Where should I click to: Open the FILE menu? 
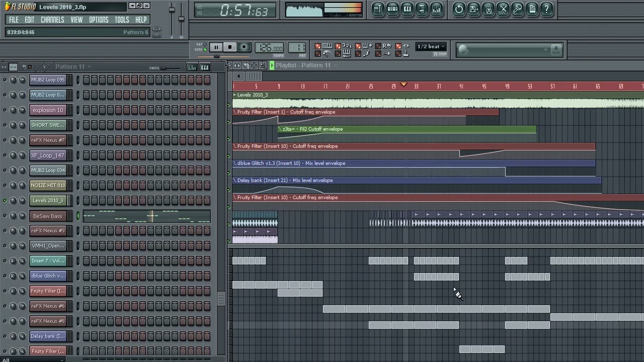pyautogui.click(x=14, y=20)
